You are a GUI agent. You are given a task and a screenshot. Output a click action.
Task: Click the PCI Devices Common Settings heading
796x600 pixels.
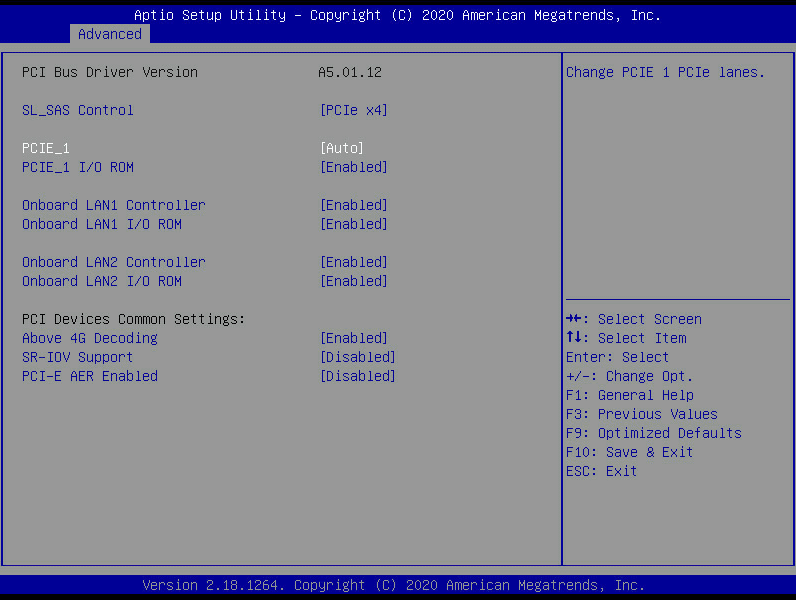coord(134,319)
